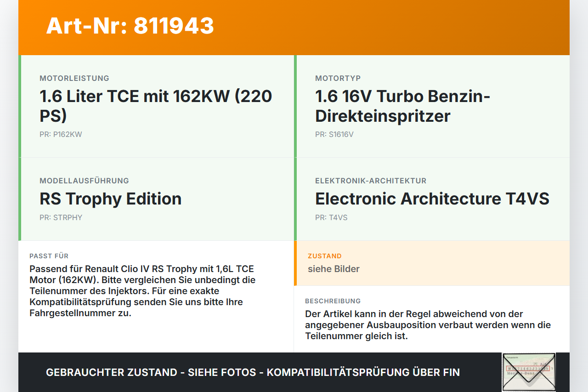Select the BESCHREIBUNG description paragraph
588x392 pixels.
click(428, 325)
